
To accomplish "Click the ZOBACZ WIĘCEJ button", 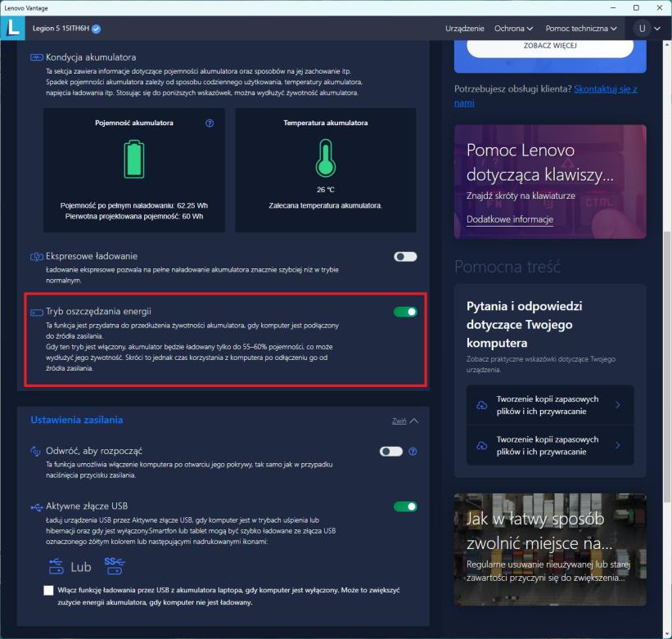I will (x=549, y=46).
